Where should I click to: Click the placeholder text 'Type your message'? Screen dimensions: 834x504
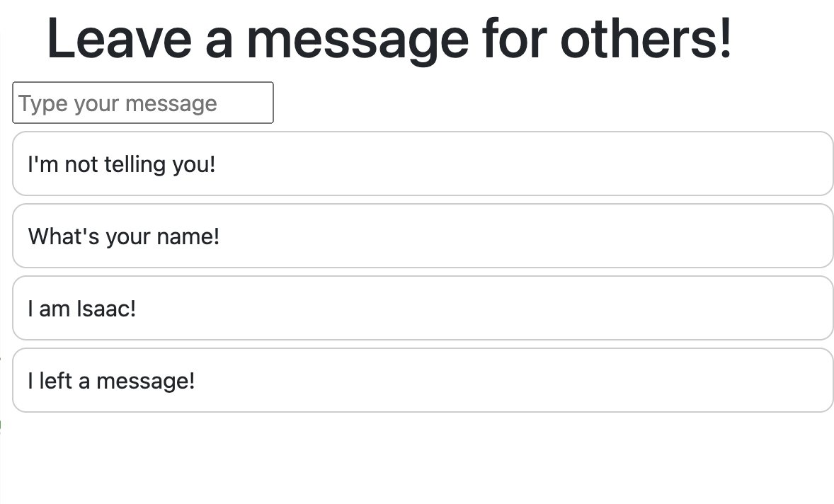point(118,103)
